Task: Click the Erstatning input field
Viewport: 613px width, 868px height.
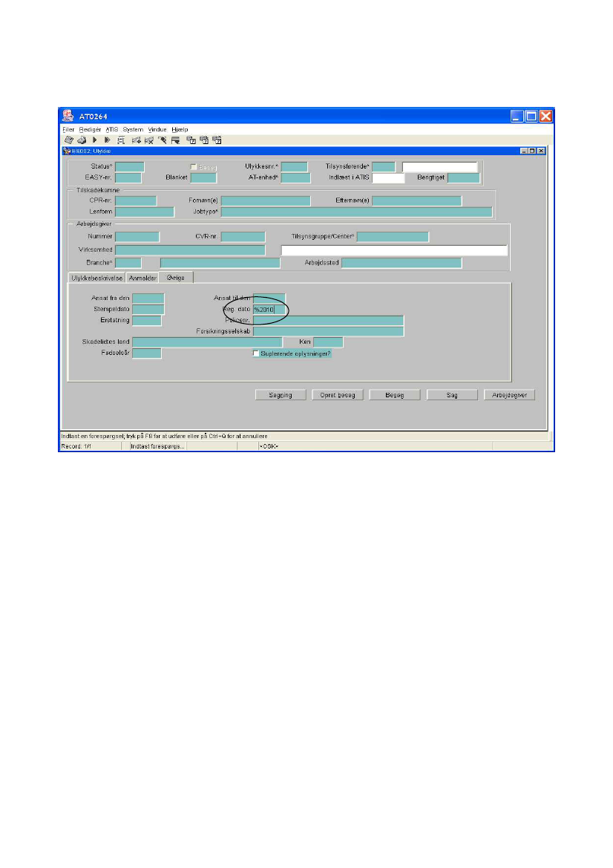Action: tap(147, 321)
